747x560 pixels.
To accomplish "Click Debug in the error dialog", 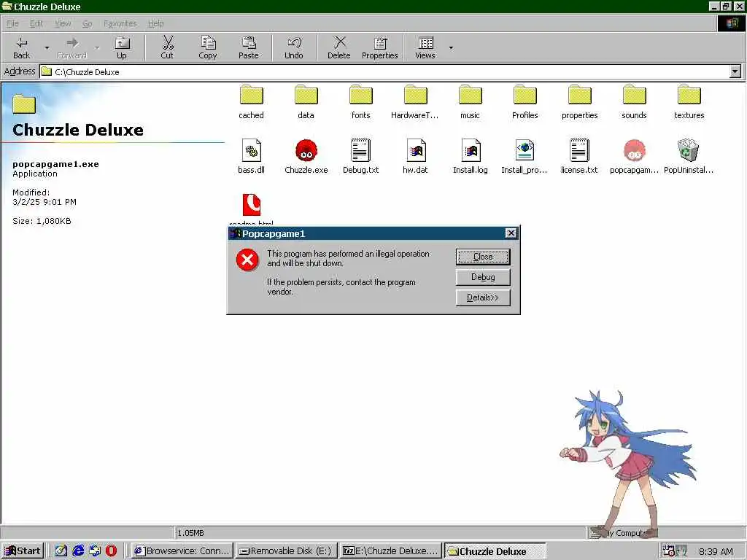I will [483, 277].
